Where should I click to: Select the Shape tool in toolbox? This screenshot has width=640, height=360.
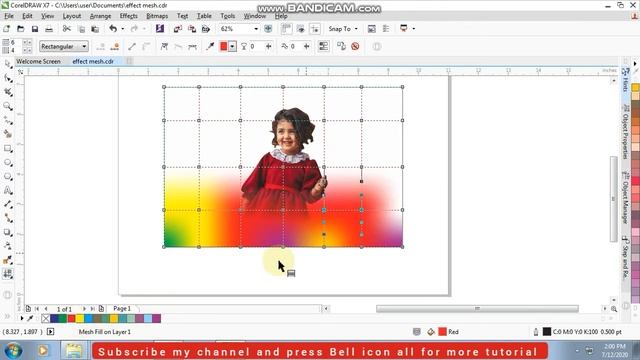(8, 78)
